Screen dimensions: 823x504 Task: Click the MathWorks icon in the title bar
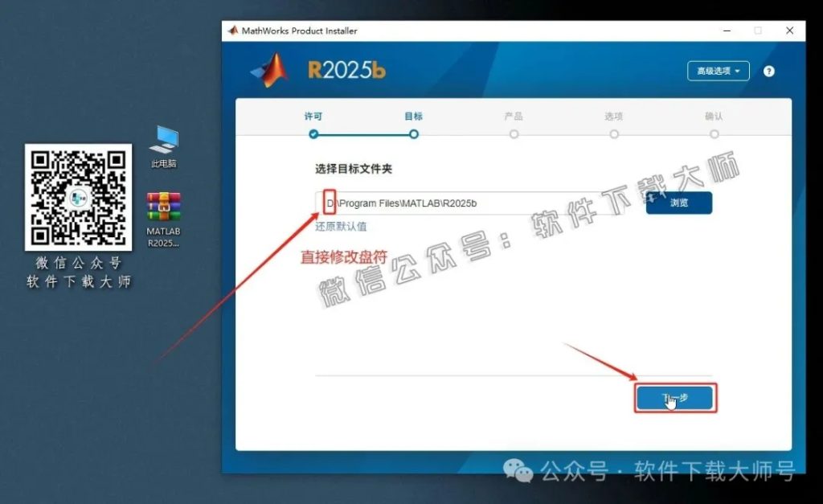pyautogui.click(x=233, y=31)
